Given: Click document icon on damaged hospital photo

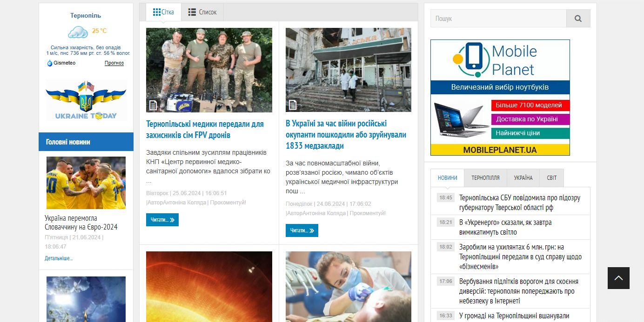Looking at the screenshot, I should (x=293, y=105).
